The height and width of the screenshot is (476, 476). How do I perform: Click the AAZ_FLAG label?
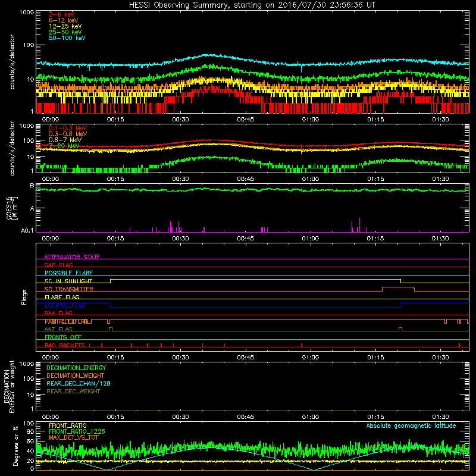pos(58,329)
